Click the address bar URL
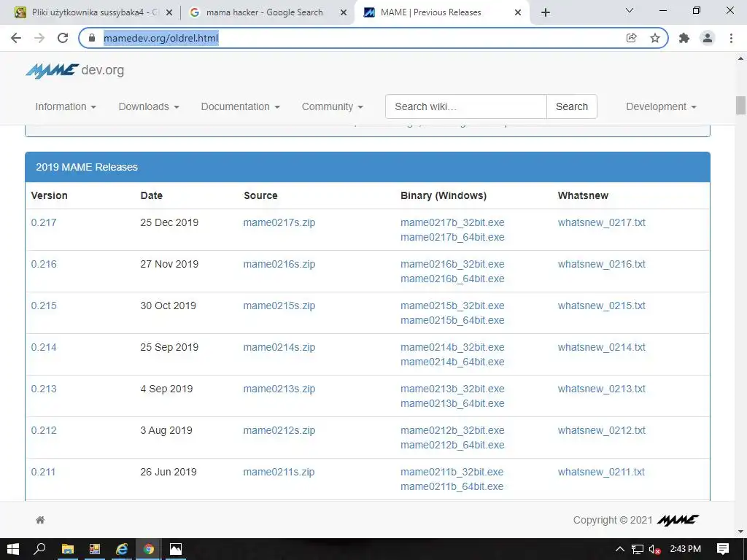The image size is (747, 560). [161, 38]
